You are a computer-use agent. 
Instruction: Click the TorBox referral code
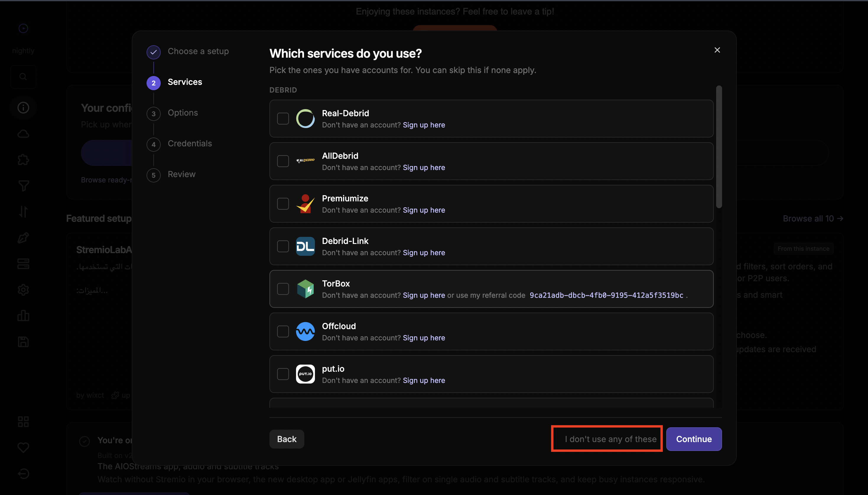[x=607, y=295]
